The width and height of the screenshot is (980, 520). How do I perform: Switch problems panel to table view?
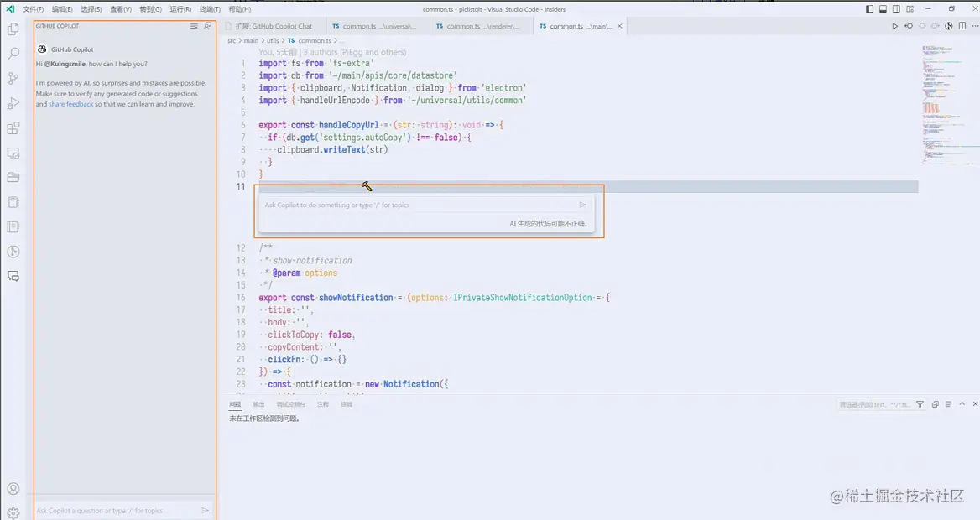click(948, 404)
